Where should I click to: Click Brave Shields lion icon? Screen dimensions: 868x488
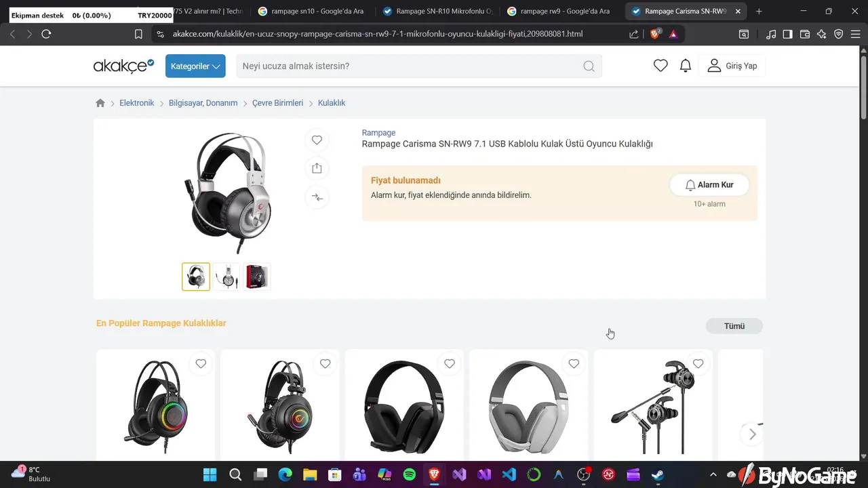[x=655, y=34]
